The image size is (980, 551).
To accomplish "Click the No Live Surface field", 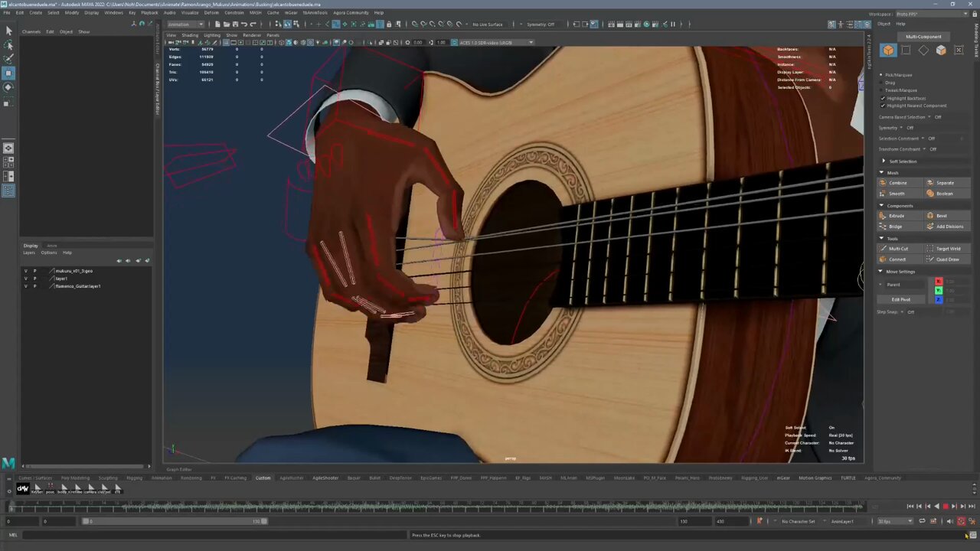I will 488,24.
